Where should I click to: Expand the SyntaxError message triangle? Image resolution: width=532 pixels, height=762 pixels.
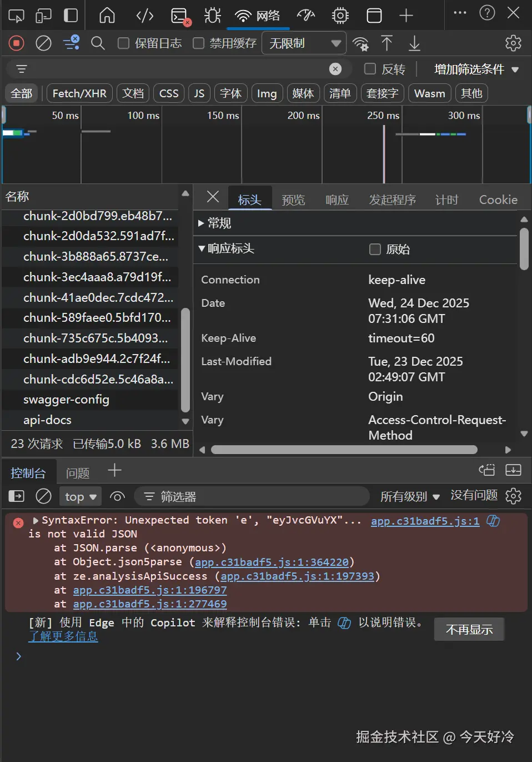(x=36, y=521)
